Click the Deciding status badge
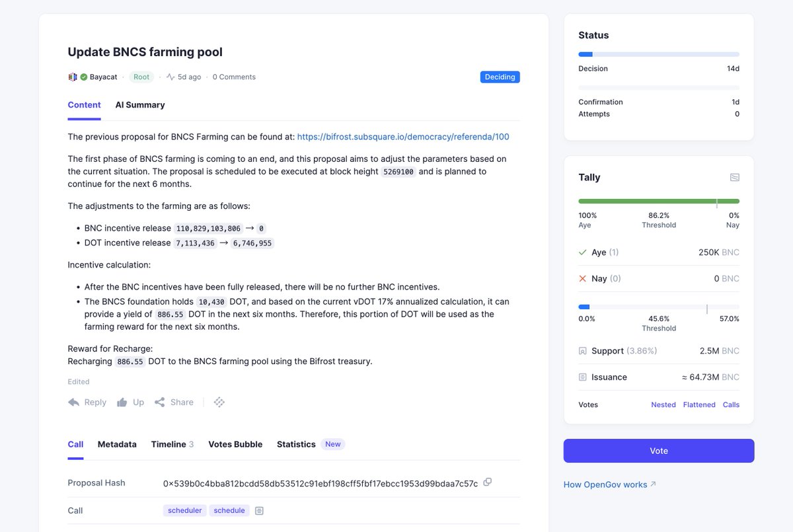The width and height of the screenshot is (793, 532). [500, 77]
